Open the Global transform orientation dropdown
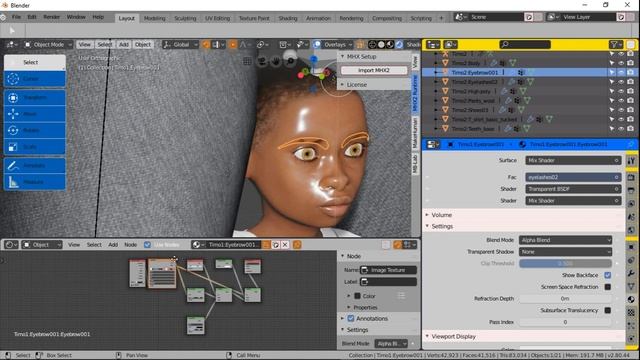This screenshot has width=640, height=360. click(x=180, y=44)
